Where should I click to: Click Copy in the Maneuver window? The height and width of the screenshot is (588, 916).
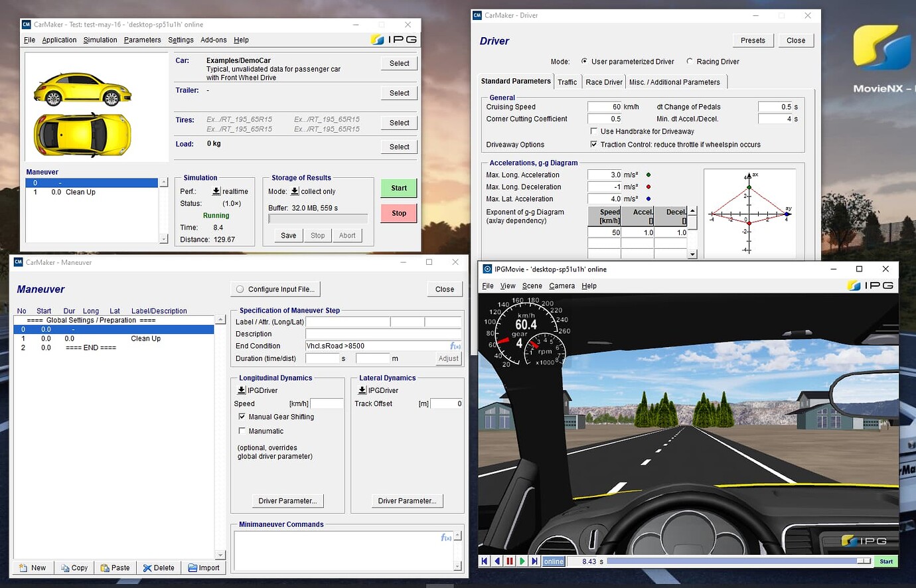[x=74, y=568]
